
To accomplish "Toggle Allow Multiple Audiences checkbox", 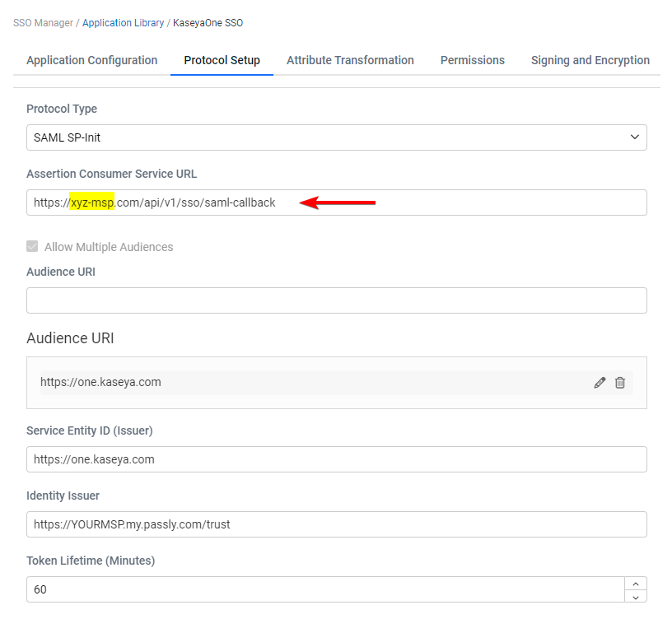I will tap(32, 246).
